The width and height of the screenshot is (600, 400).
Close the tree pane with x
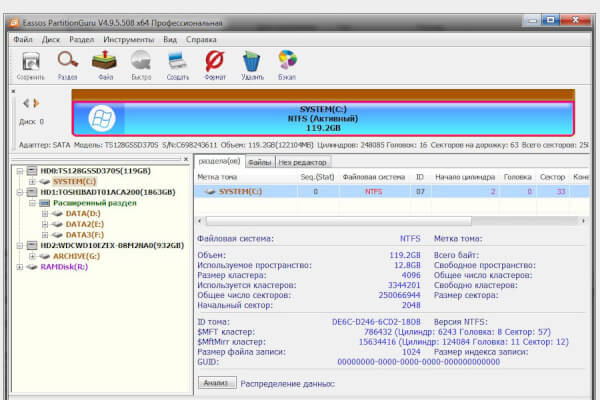[186, 159]
